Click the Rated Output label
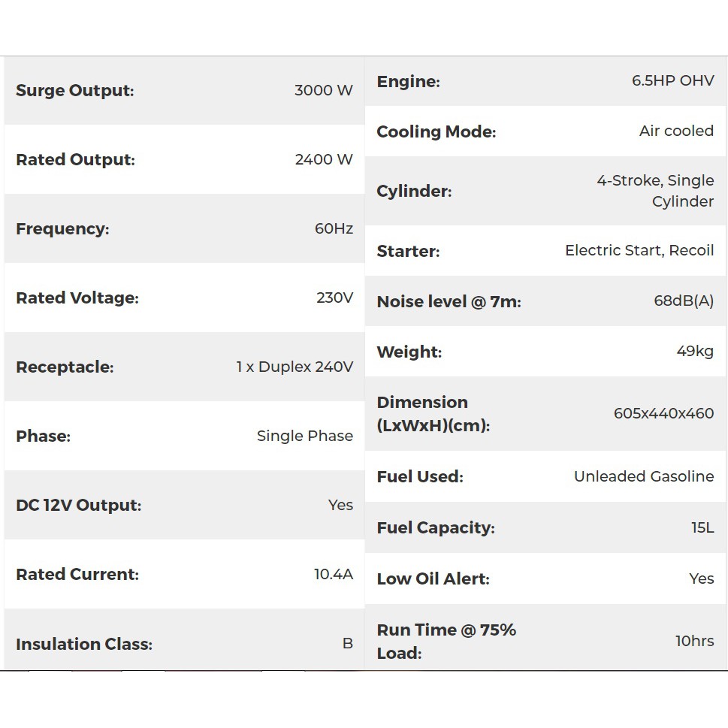Viewport: 728px width, 728px height. coord(75,160)
